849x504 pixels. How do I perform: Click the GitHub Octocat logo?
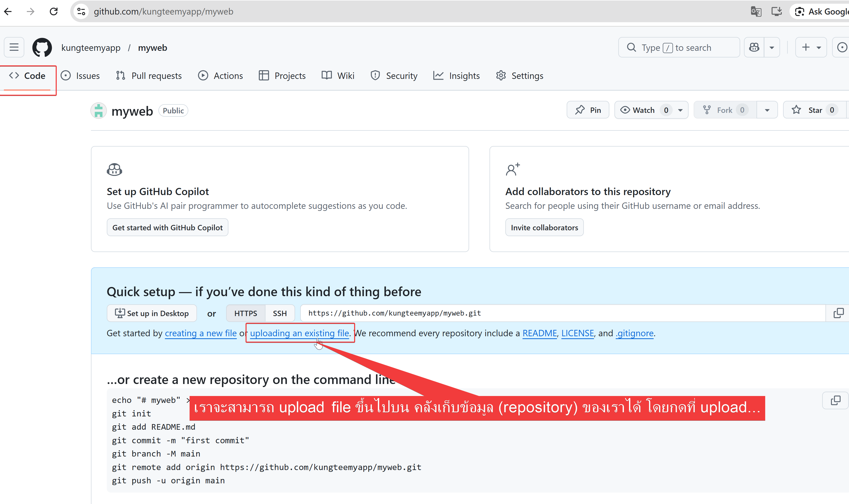[x=42, y=47]
